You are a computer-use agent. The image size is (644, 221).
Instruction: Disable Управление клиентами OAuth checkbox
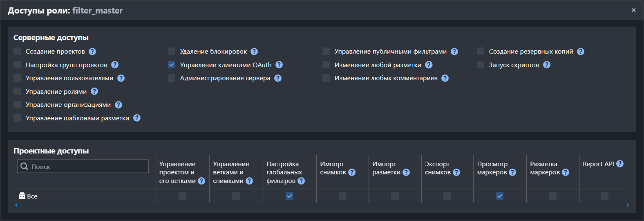click(172, 65)
